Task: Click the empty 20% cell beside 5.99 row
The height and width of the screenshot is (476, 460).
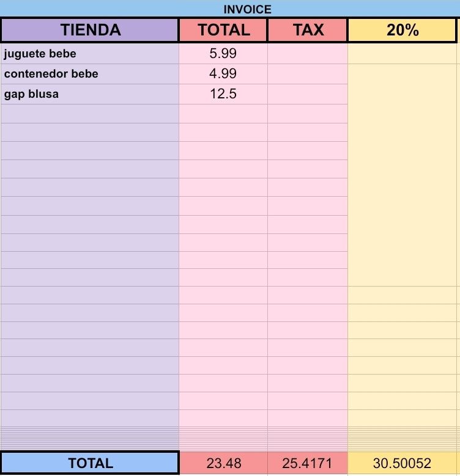Action: (402, 54)
